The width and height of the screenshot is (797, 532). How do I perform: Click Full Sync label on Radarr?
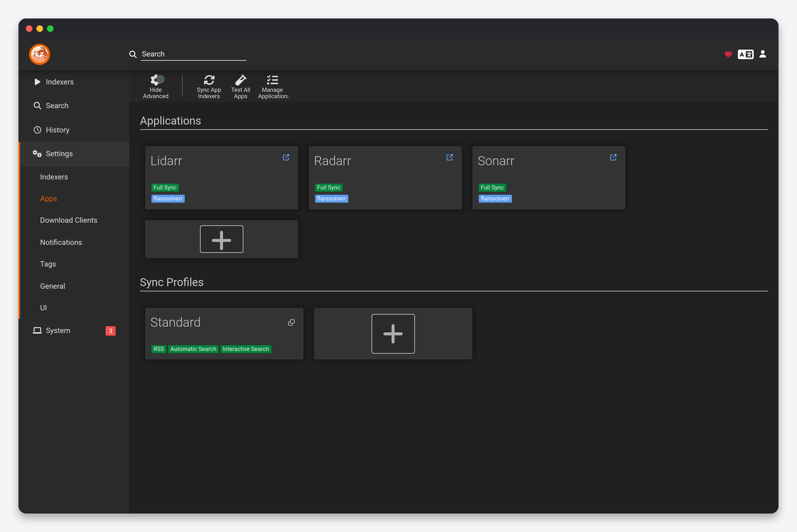click(328, 188)
